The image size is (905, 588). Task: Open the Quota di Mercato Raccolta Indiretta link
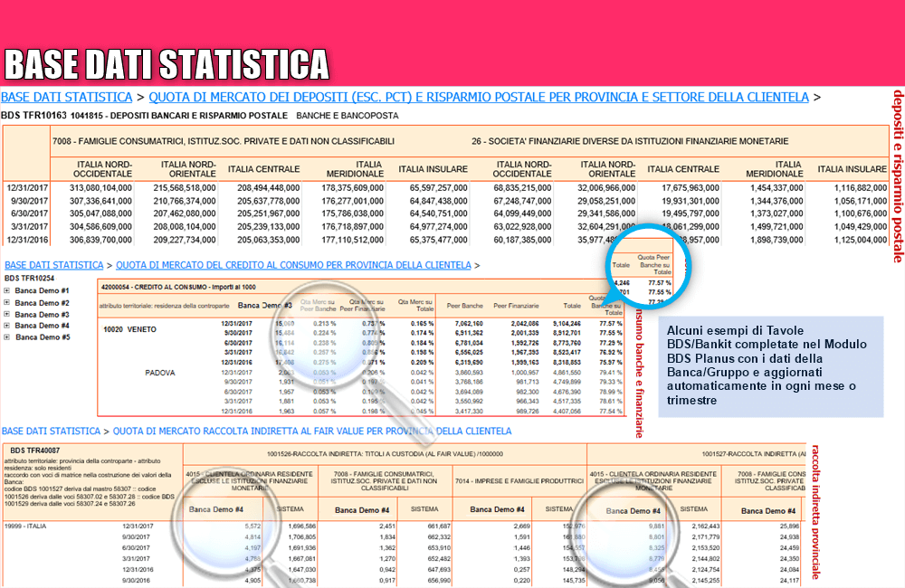point(312,431)
